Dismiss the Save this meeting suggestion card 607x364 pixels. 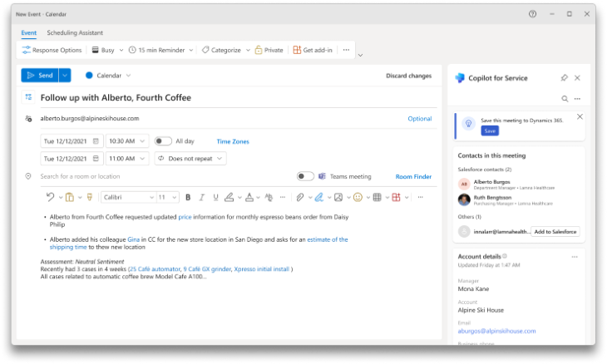580,116
